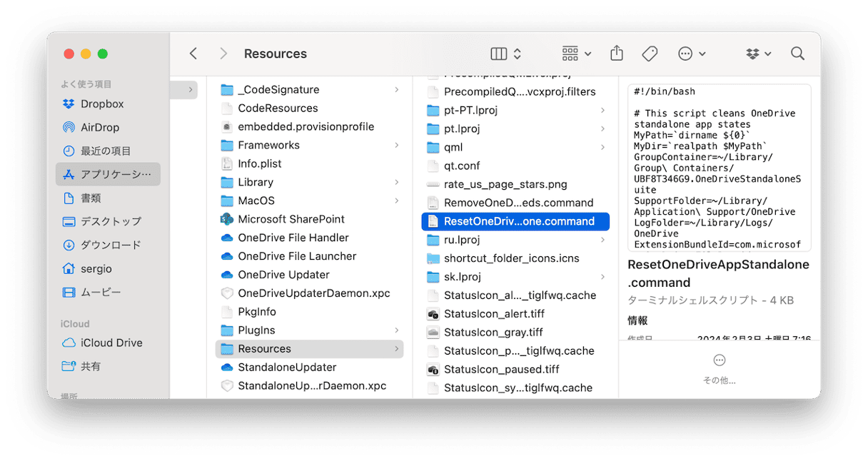Open the group-by options dropdown

[x=577, y=54]
